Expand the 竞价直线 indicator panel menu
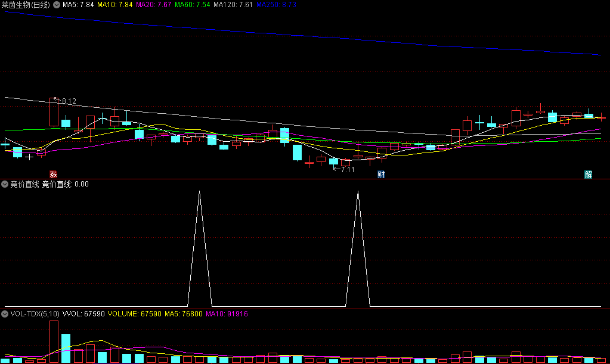 [5, 184]
